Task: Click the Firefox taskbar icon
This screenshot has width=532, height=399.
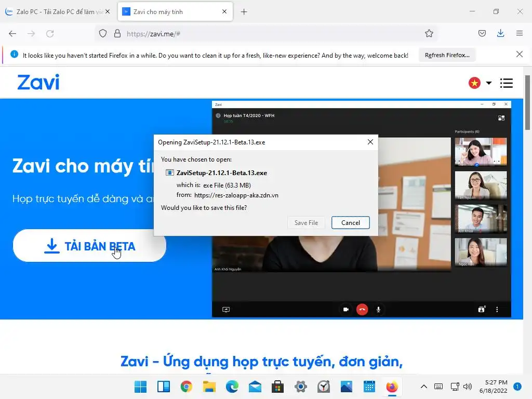Action: (392, 387)
